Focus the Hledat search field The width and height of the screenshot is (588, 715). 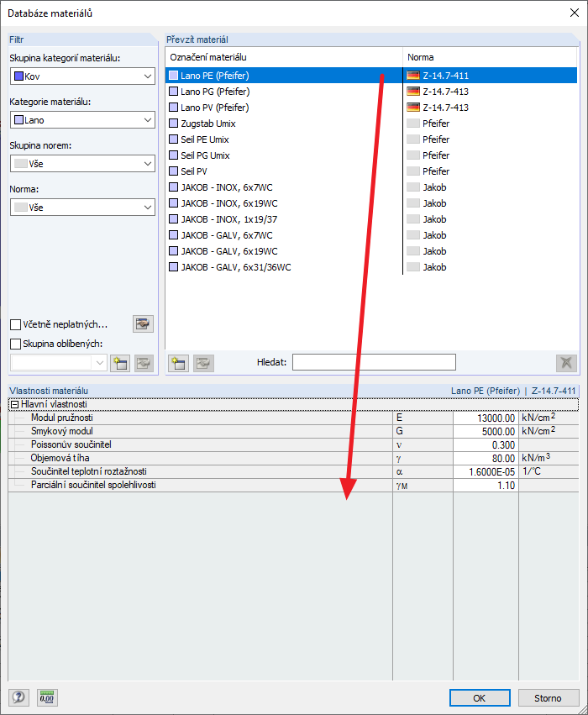pos(374,362)
